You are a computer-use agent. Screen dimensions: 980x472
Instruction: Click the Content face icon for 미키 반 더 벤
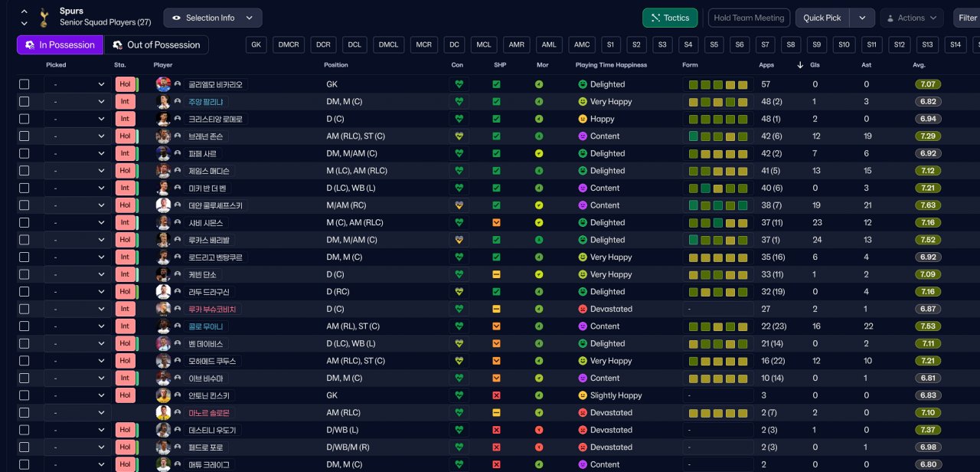[582, 188]
